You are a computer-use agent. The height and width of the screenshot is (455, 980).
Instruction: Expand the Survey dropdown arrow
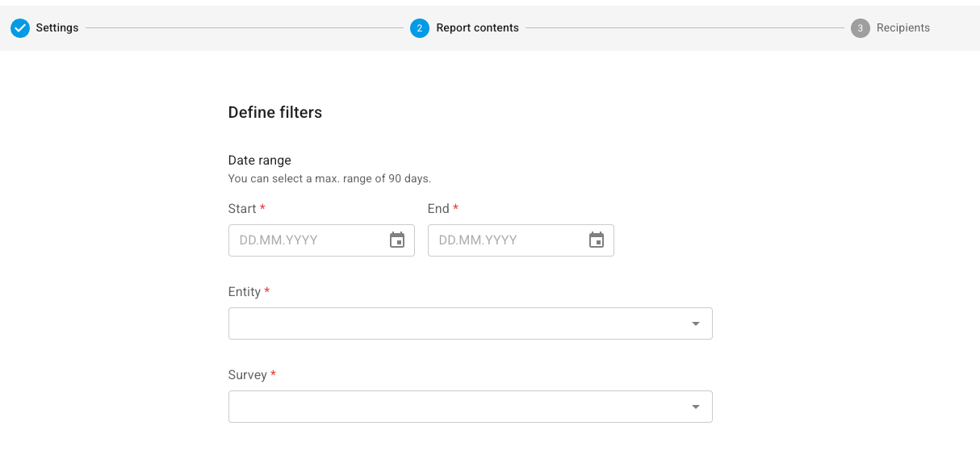pyautogui.click(x=696, y=407)
